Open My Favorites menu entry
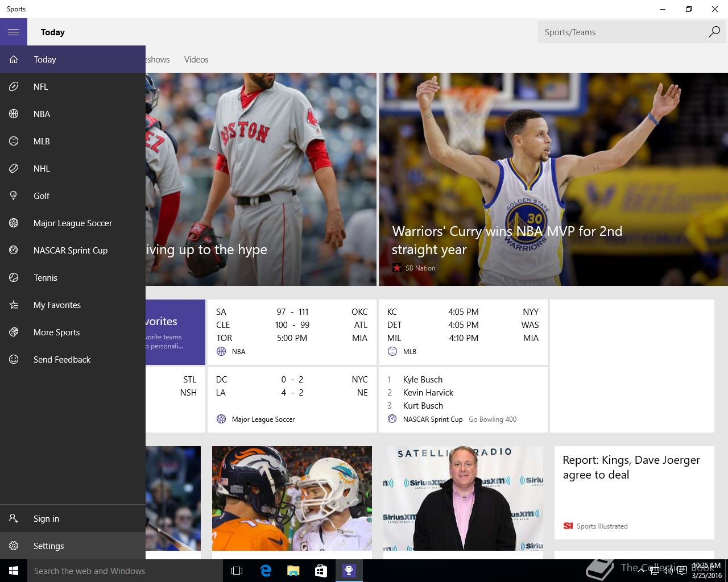Viewport: 728px width, 582px height. click(x=73, y=305)
